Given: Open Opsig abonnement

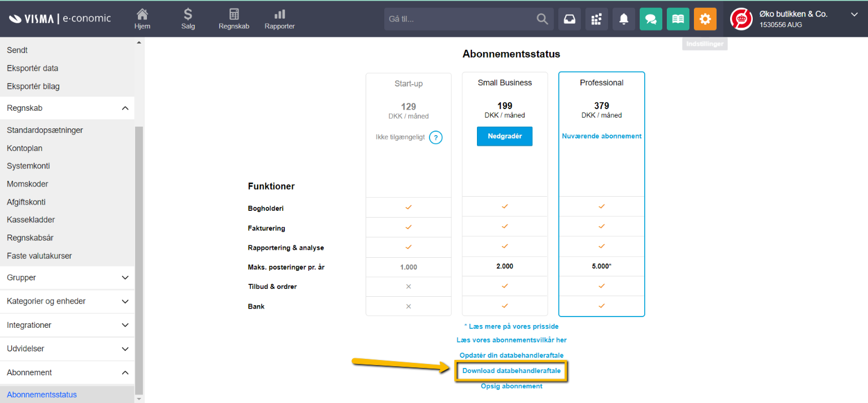Looking at the screenshot, I should [511, 385].
